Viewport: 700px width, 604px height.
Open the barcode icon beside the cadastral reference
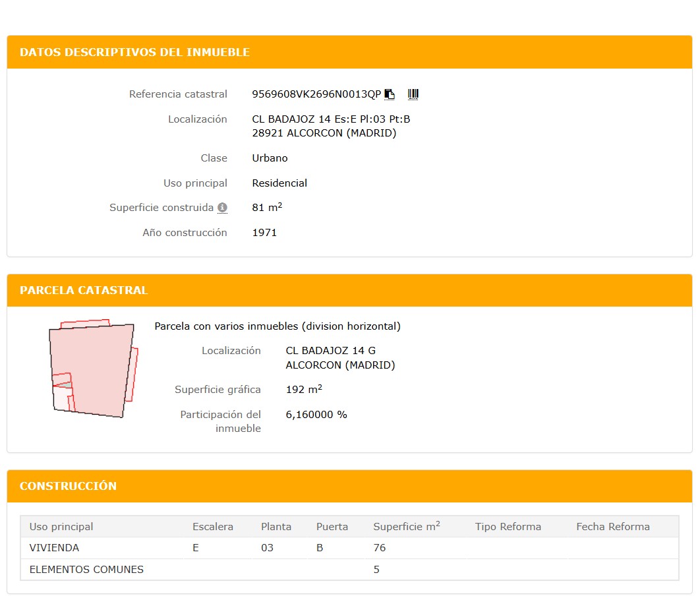[413, 94]
